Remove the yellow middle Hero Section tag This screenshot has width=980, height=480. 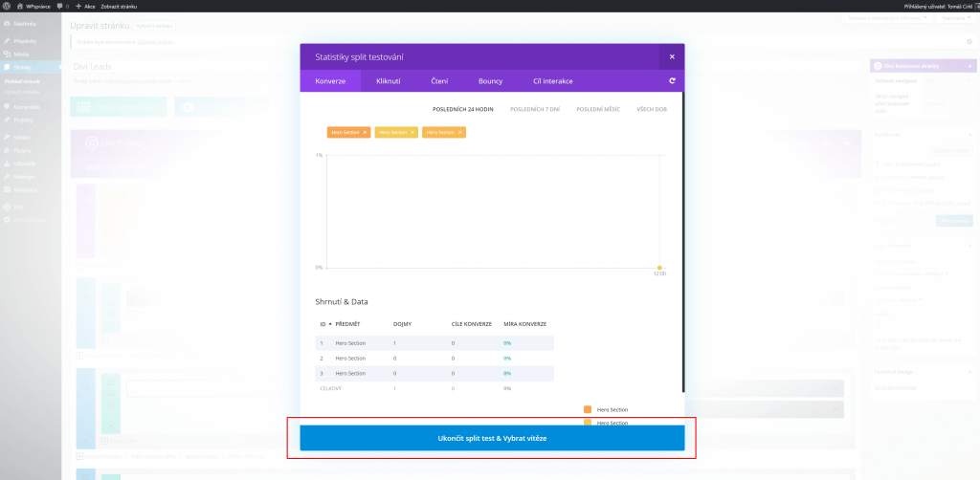click(x=412, y=132)
